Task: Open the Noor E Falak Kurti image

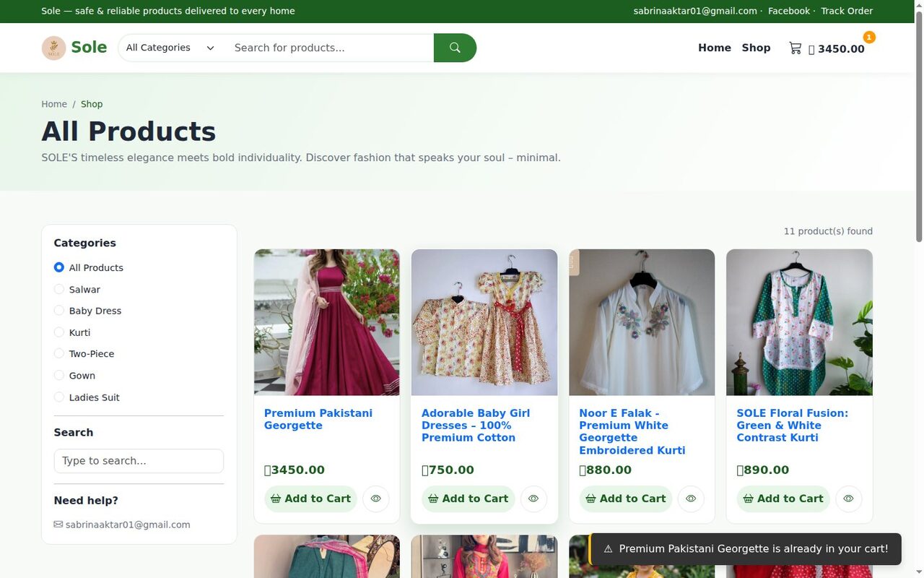Action: coord(642,322)
